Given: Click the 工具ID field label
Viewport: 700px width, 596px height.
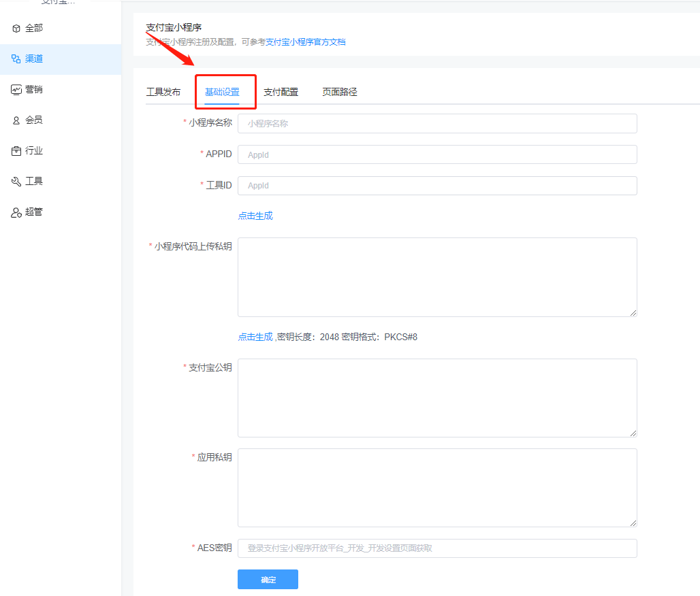Looking at the screenshot, I should (219, 185).
